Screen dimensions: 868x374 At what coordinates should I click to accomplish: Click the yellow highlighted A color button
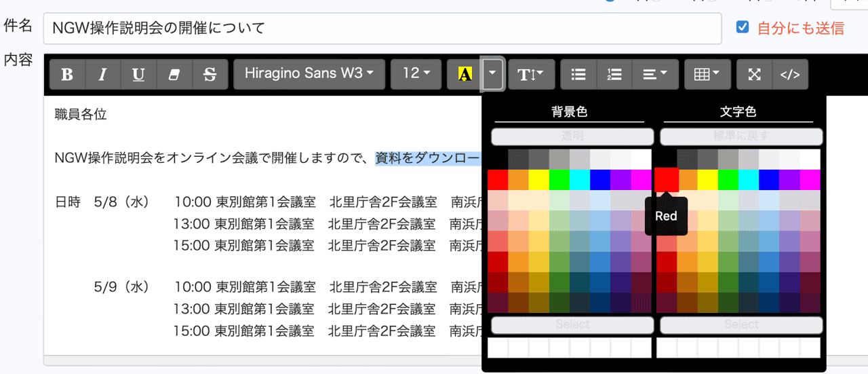coord(465,75)
